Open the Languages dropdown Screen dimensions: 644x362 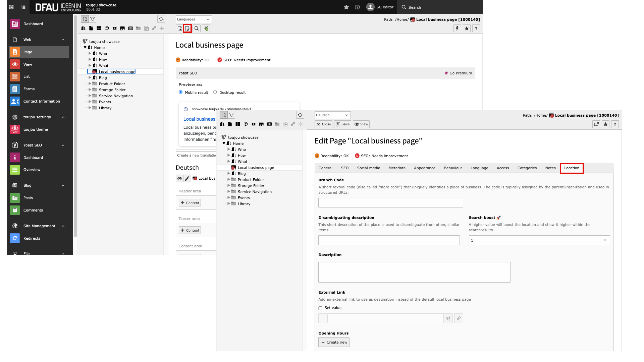[x=194, y=19]
